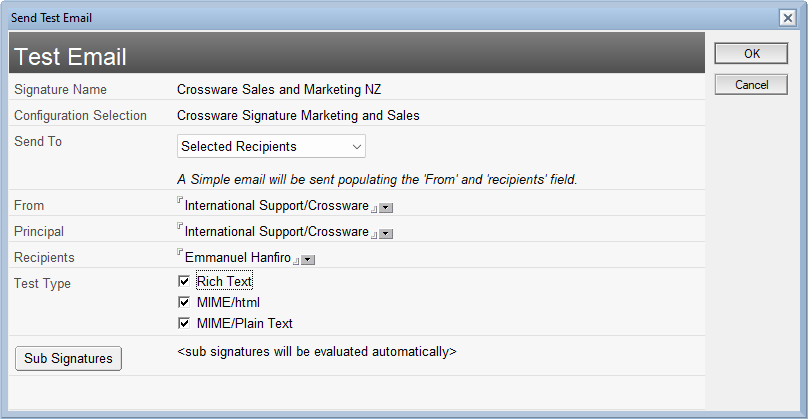Open the From field address picker arrow
This screenshot has width=808, height=419.
tap(386, 208)
